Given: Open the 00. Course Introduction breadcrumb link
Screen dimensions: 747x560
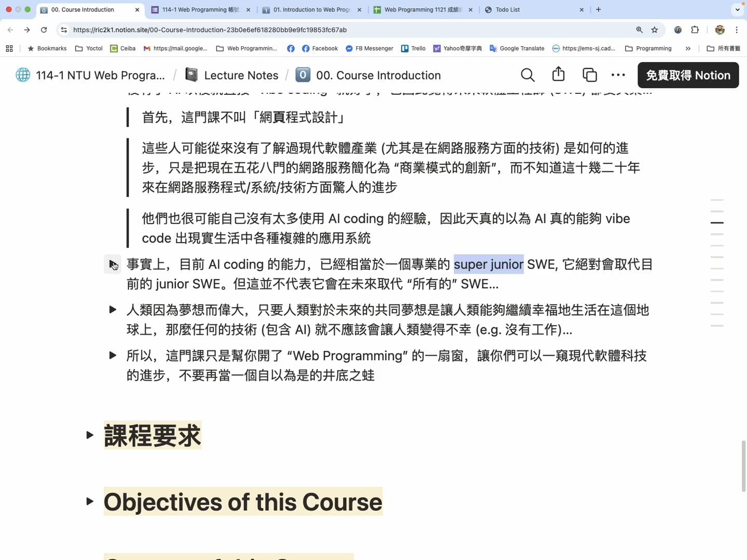Looking at the screenshot, I should (378, 75).
